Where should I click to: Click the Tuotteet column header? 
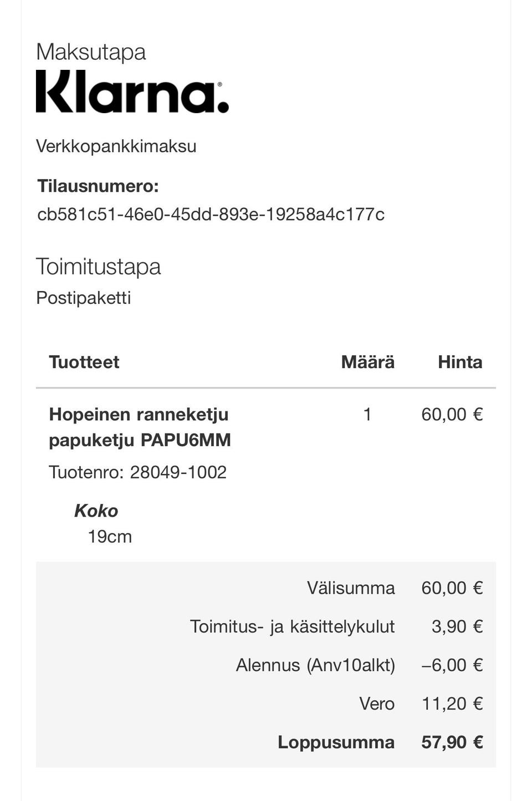click(84, 362)
